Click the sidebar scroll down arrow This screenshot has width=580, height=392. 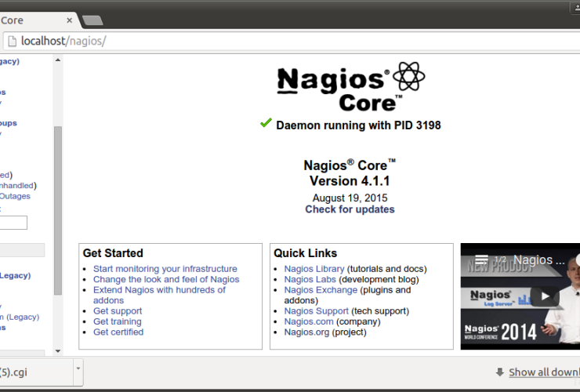[57, 350]
